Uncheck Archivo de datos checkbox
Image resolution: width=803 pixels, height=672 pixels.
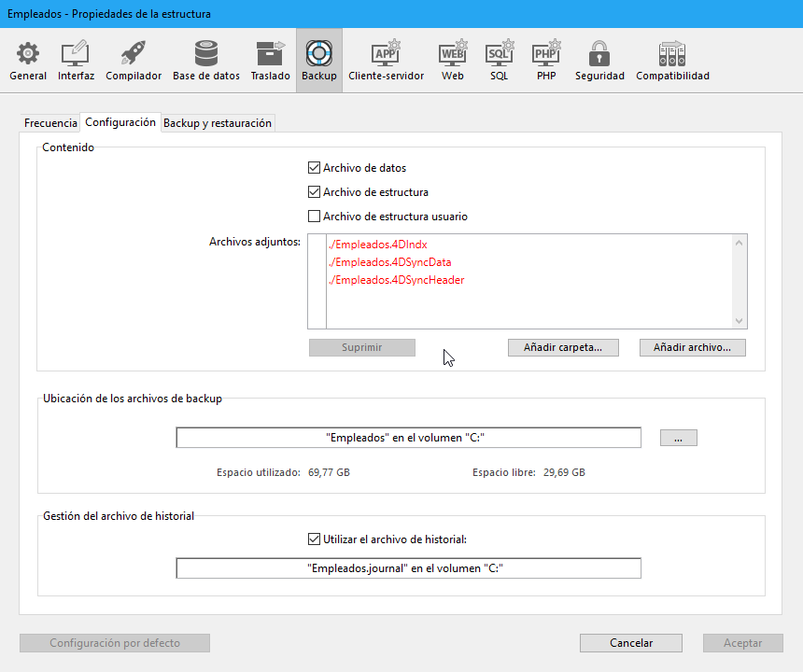click(x=314, y=168)
